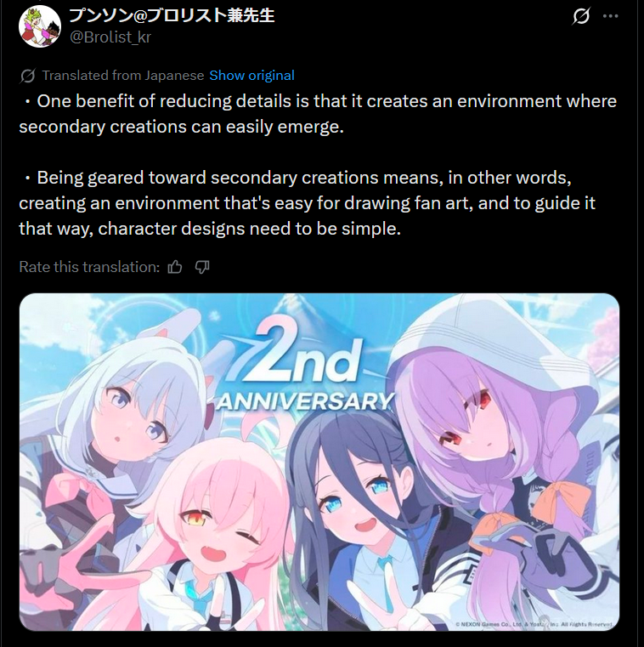
Task: Click the Translated from Japanese label
Action: 123,76
